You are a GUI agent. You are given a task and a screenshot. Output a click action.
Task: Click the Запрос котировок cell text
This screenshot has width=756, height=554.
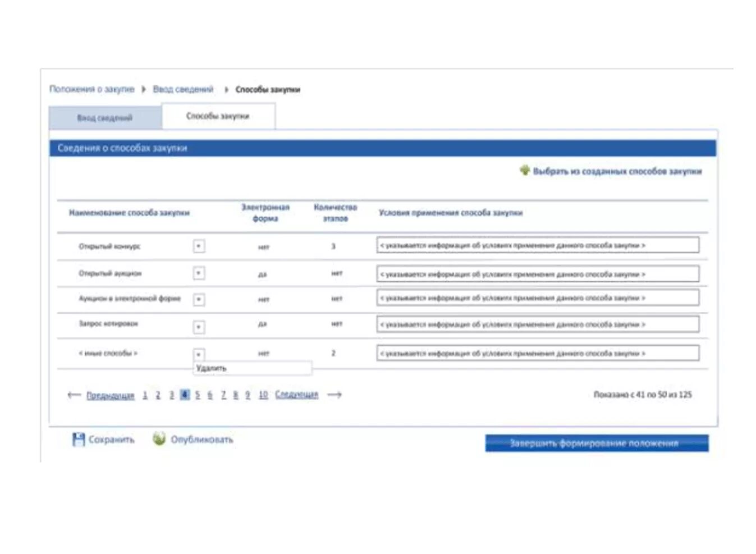click(108, 324)
